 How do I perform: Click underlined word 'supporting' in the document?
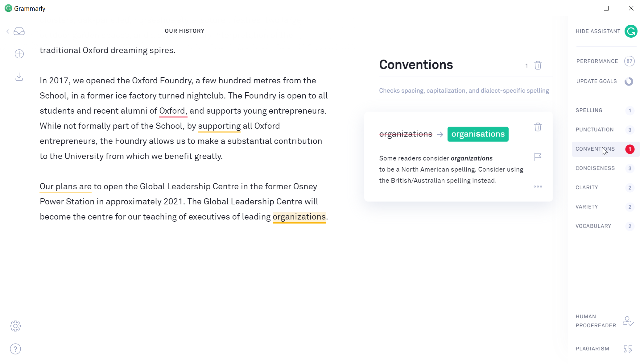(x=219, y=126)
